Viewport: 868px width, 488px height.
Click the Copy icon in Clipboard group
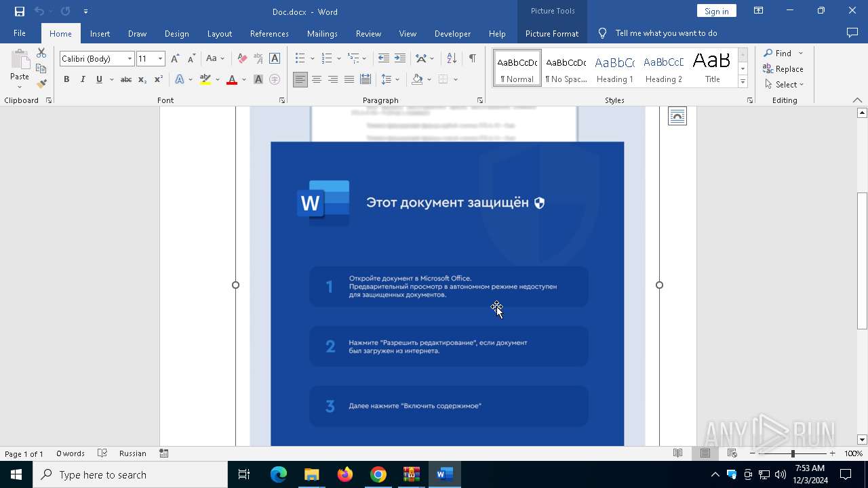41,68
